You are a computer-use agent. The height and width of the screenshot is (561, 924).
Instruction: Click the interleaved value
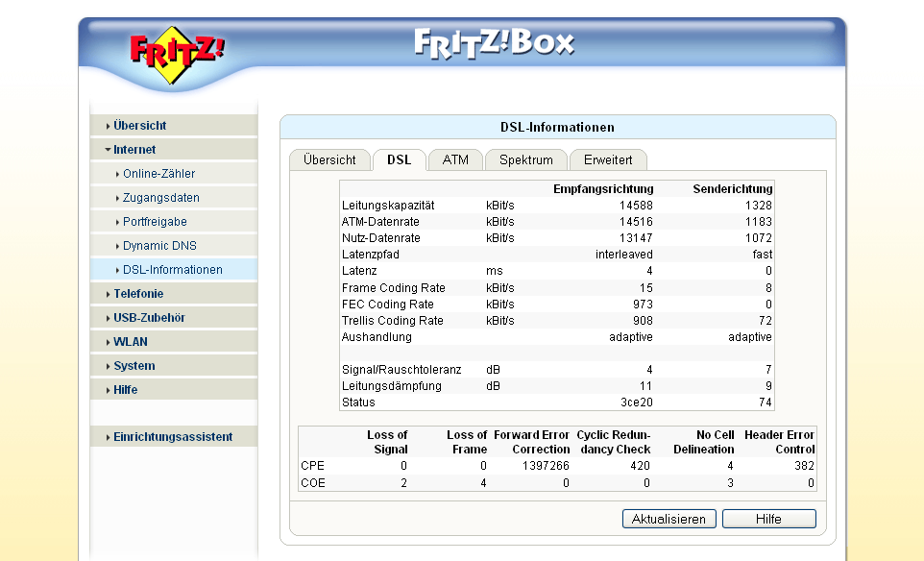624,255
